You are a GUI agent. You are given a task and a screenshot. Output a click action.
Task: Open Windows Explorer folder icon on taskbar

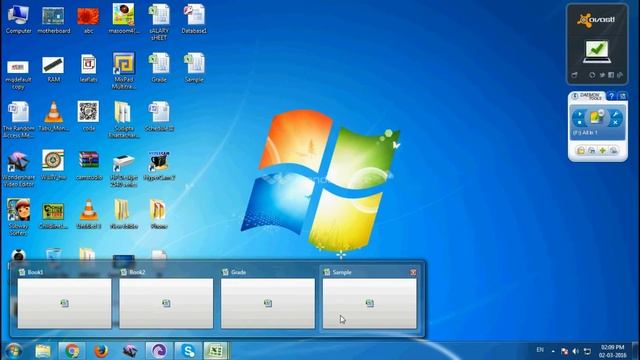pos(43,351)
